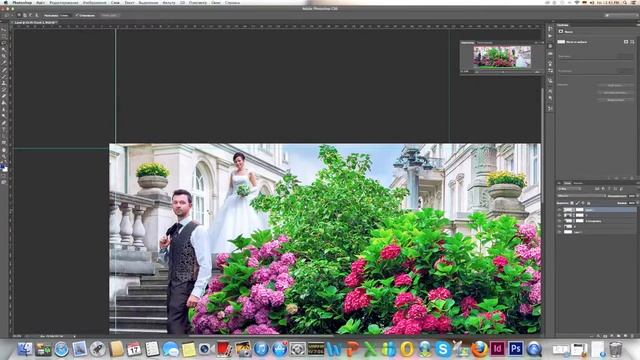The image size is (640, 360).
Task: Click the Subtract from selection mode icon
Action: [x=30, y=15]
